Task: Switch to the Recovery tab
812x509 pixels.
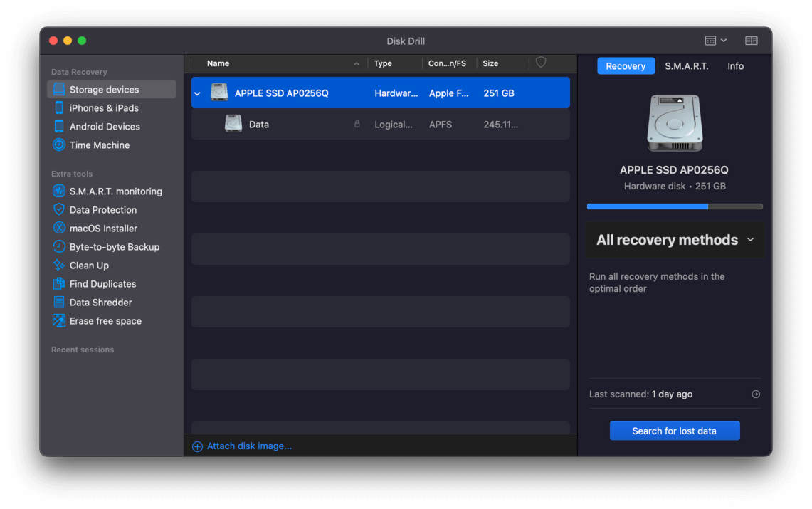Action: point(626,65)
